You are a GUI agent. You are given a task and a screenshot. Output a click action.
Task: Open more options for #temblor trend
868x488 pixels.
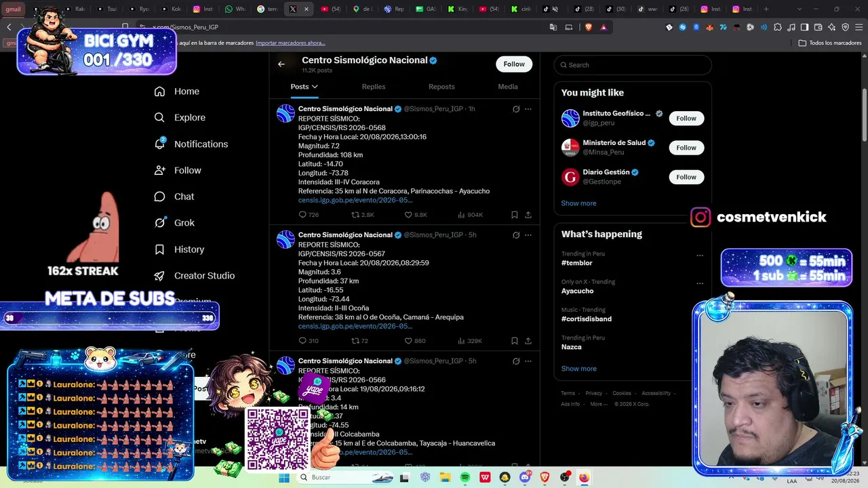pos(700,256)
